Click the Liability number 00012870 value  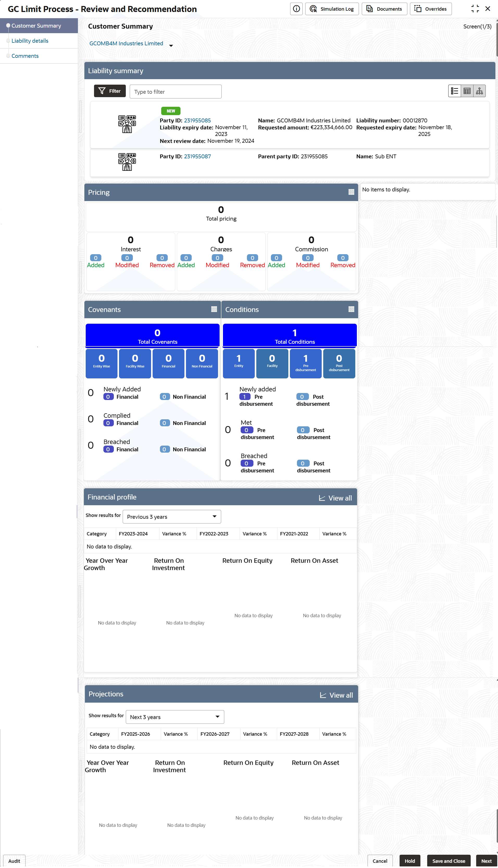pyautogui.click(x=415, y=120)
